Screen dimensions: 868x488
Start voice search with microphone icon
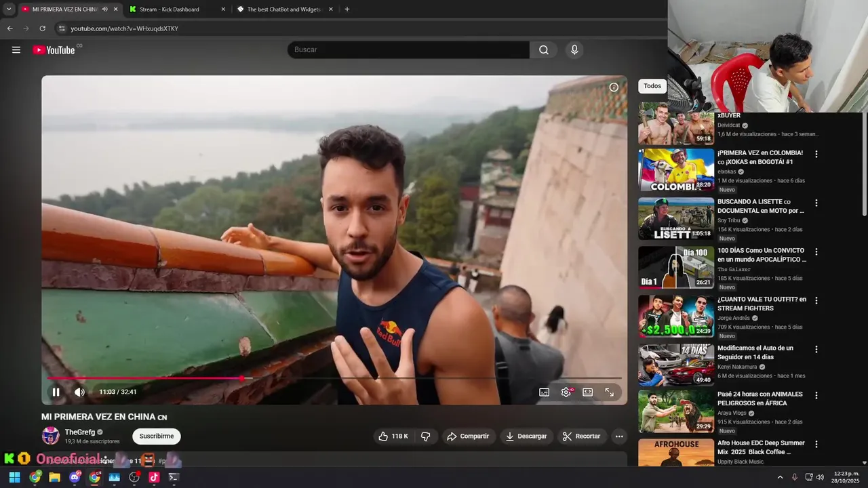click(x=574, y=49)
